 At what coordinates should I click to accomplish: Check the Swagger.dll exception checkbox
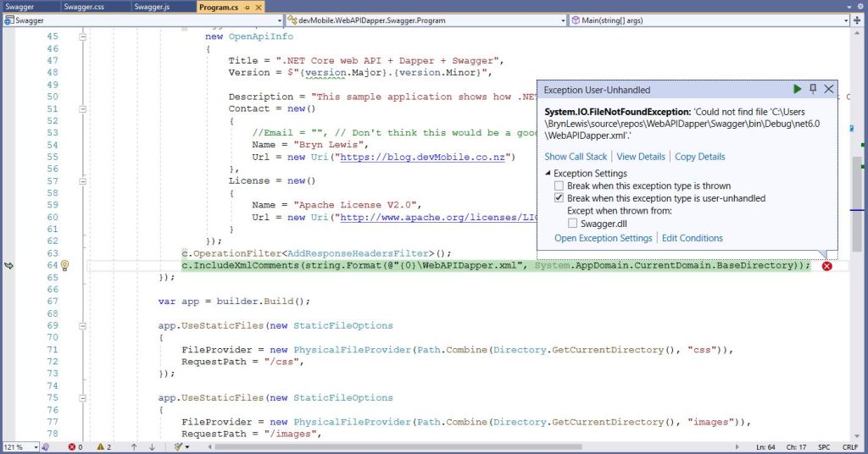pyautogui.click(x=572, y=224)
